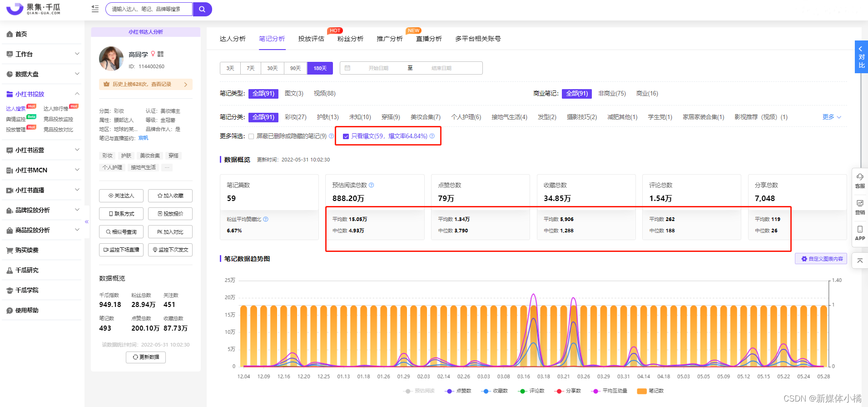Viewport: 868px width, 407px height.
Task: Switch to the 粉丝分析 tab
Action: click(x=350, y=39)
